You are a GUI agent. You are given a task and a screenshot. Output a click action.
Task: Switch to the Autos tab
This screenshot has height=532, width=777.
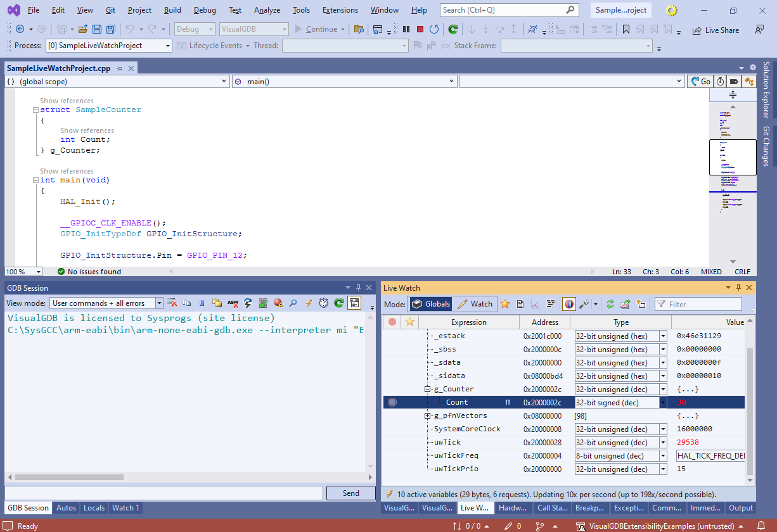(67, 507)
